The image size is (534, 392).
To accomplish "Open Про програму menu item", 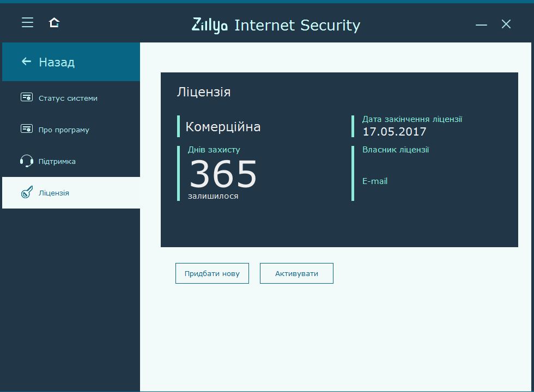I will click(x=71, y=130).
